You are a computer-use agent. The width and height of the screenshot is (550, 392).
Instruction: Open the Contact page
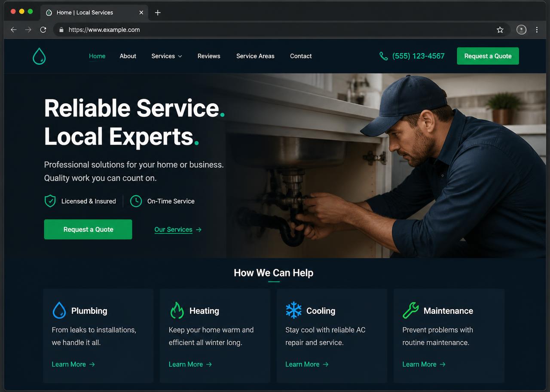point(301,56)
